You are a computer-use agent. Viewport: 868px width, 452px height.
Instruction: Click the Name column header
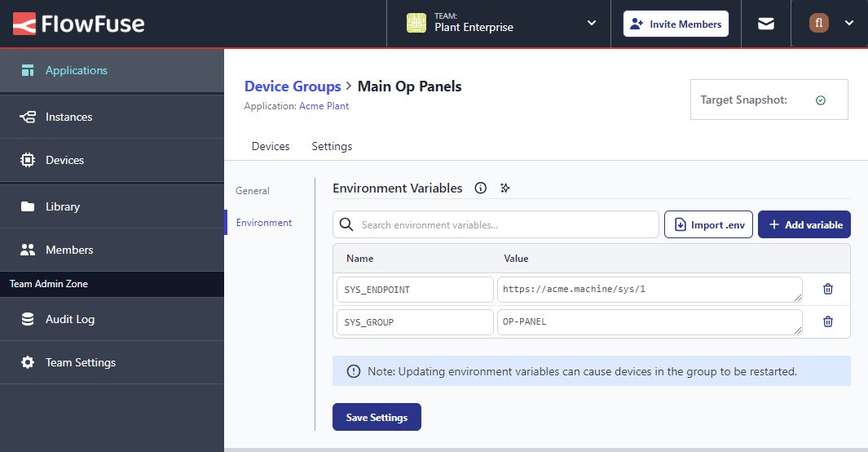(x=359, y=259)
